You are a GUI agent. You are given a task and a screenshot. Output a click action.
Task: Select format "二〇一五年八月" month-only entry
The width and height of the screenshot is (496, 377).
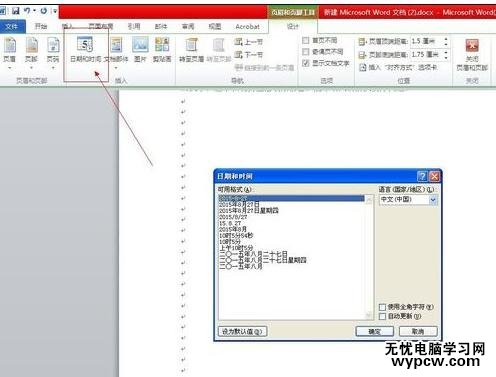(x=240, y=266)
